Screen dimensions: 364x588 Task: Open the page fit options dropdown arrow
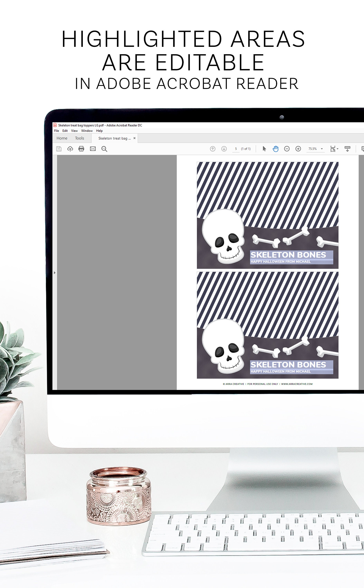[x=337, y=149]
